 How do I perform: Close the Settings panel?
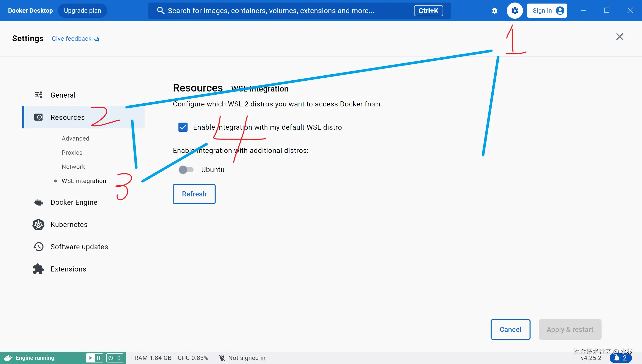pyautogui.click(x=620, y=37)
